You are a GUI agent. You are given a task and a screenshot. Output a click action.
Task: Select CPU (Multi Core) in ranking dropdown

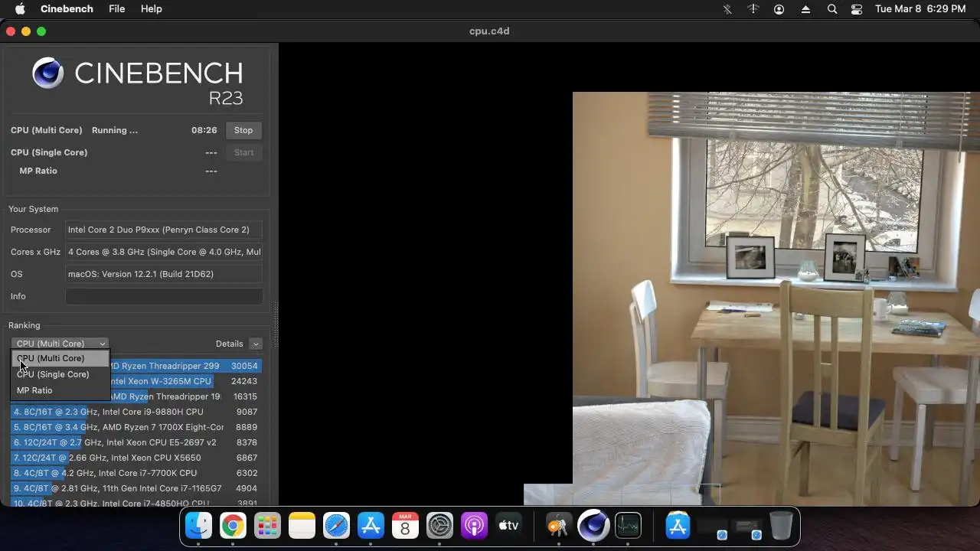(60, 358)
